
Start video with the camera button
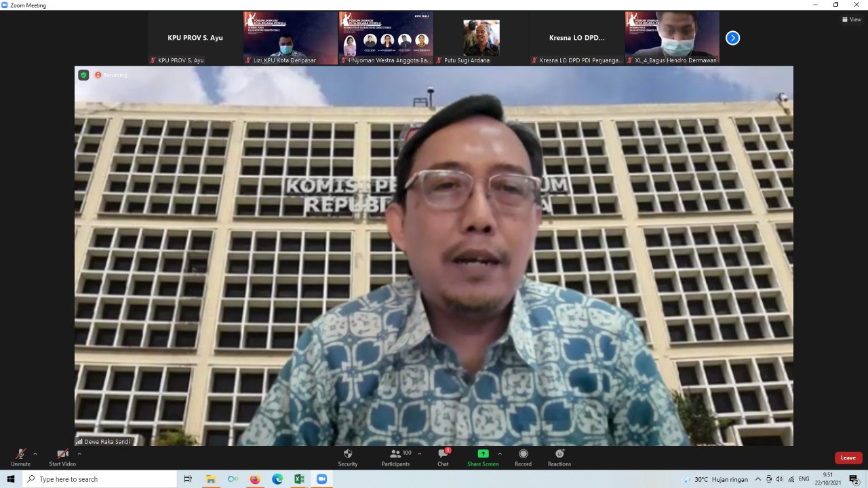(62, 454)
